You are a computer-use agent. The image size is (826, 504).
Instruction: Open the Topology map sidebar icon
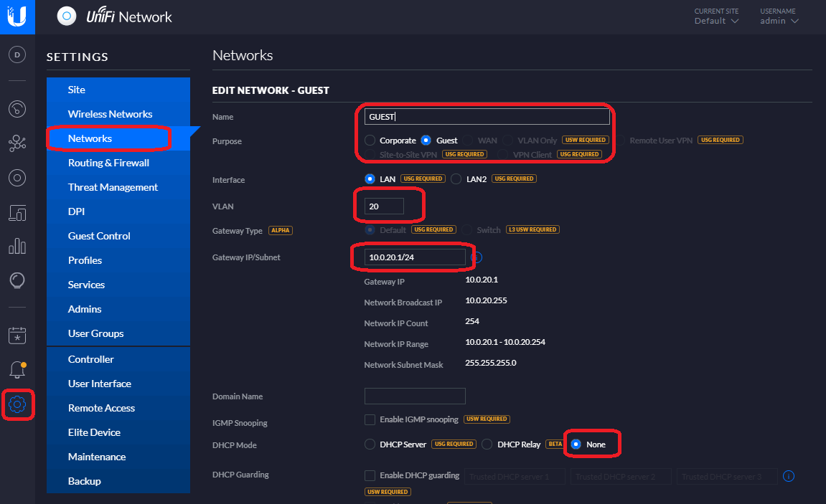coord(17,143)
